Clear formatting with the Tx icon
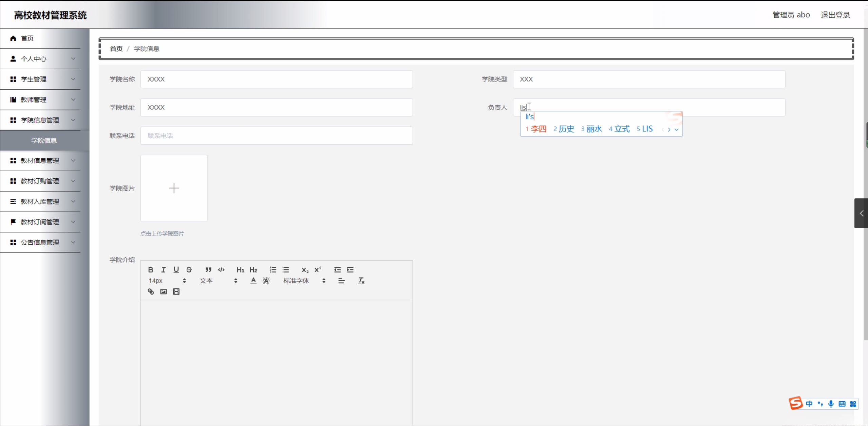The image size is (868, 426). (x=361, y=281)
